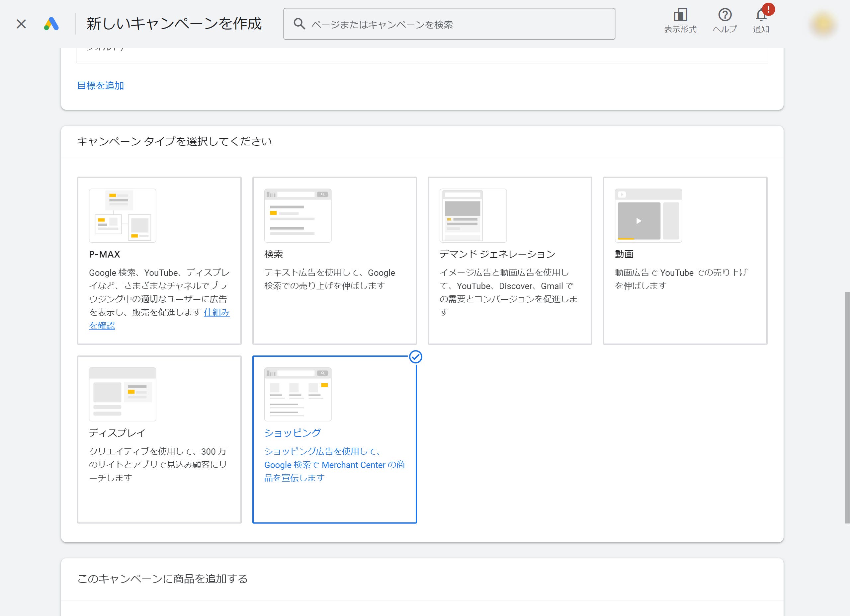This screenshot has width=850, height=616.
Task: Open the account profile avatar
Action: coord(823,24)
